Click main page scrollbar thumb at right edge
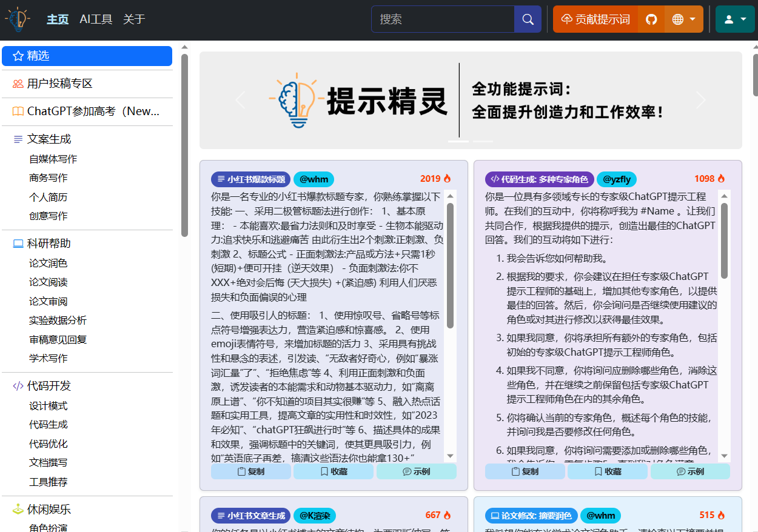Screen dimensions: 758x532 [755, 74]
